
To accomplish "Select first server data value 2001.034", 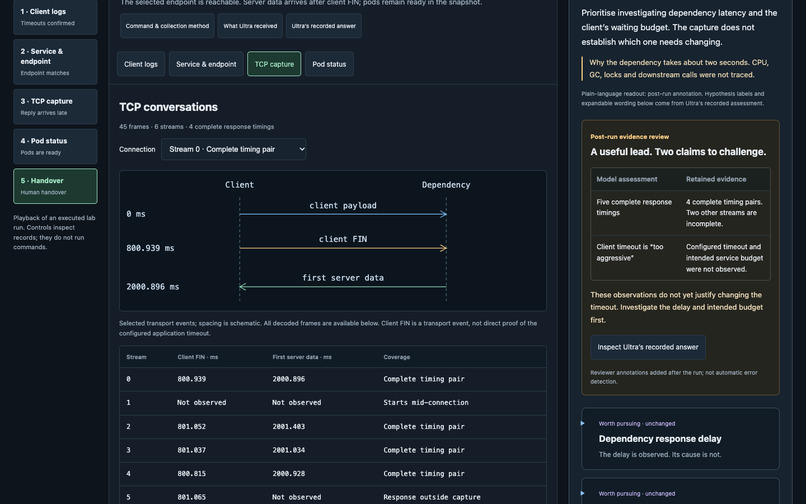I will click(288, 450).
